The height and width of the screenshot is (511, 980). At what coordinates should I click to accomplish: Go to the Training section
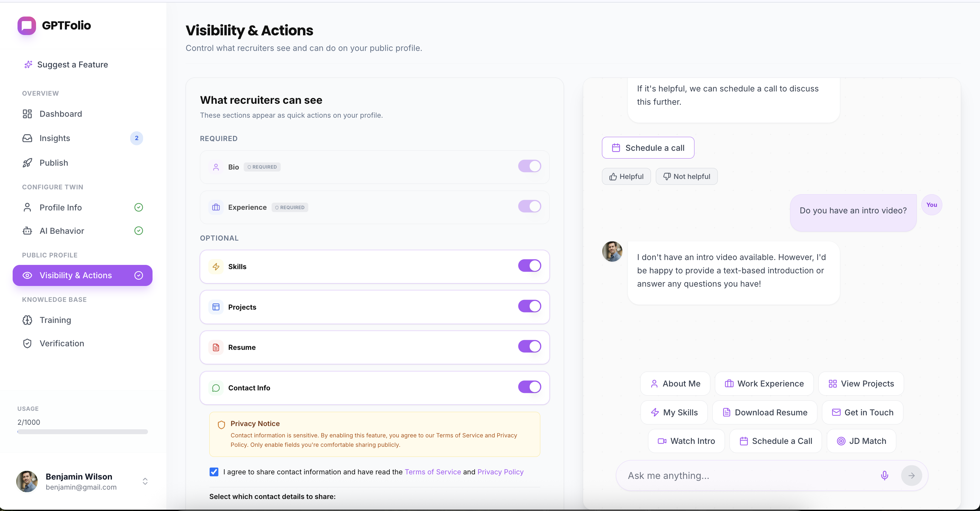55,320
